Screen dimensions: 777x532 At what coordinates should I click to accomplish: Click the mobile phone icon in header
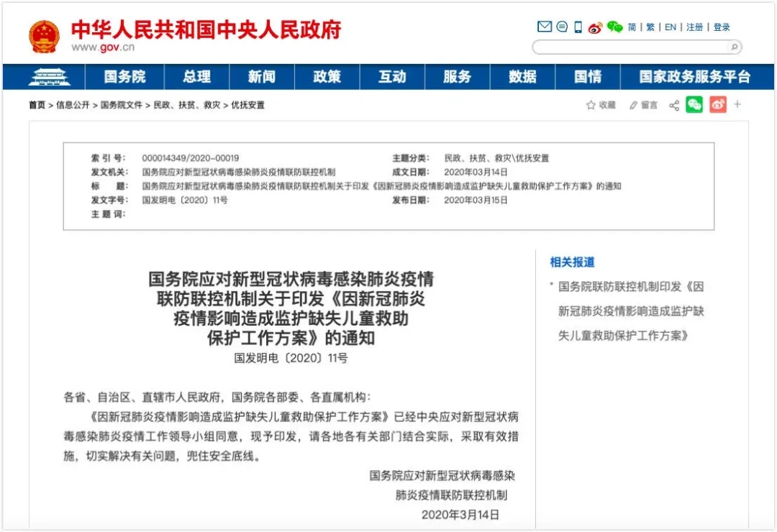click(x=578, y=27)
